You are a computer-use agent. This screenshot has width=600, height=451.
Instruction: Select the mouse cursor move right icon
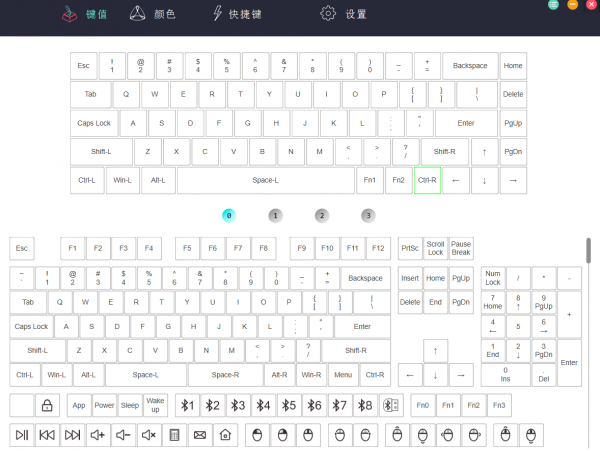point(474,435)
